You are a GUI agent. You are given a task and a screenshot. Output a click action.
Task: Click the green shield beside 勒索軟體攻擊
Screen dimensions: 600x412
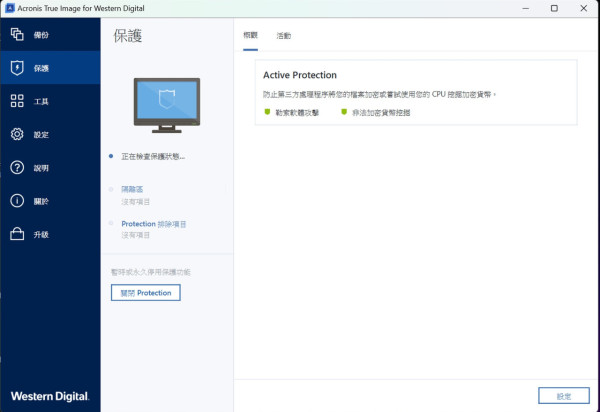click(267, 112)
